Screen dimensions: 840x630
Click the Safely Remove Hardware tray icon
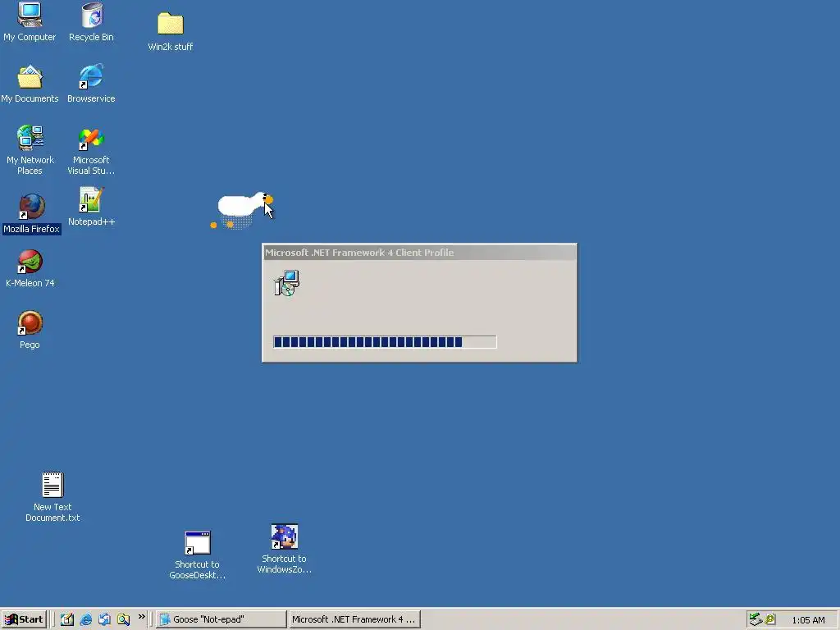[x=756, y=619]
